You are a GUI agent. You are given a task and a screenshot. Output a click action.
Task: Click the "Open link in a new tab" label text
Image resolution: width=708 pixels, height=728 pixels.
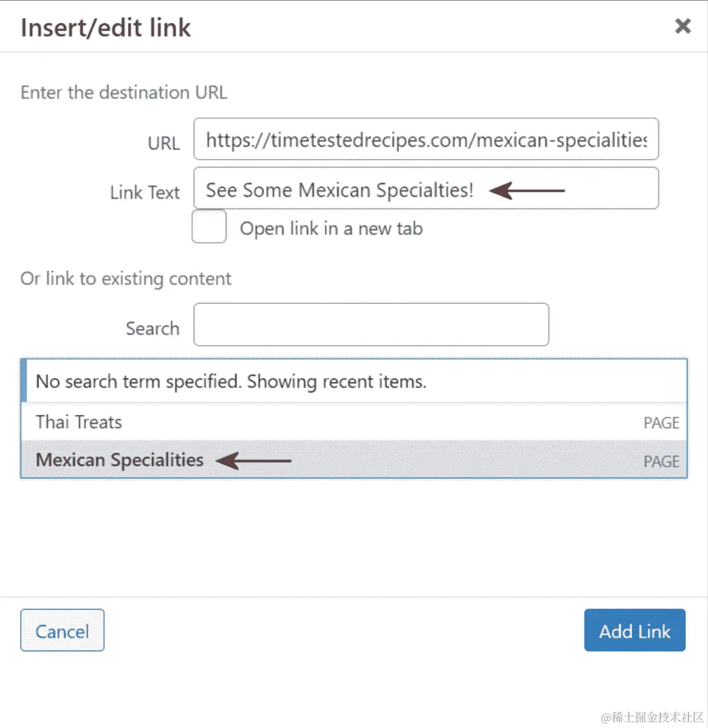click(331, 229)
